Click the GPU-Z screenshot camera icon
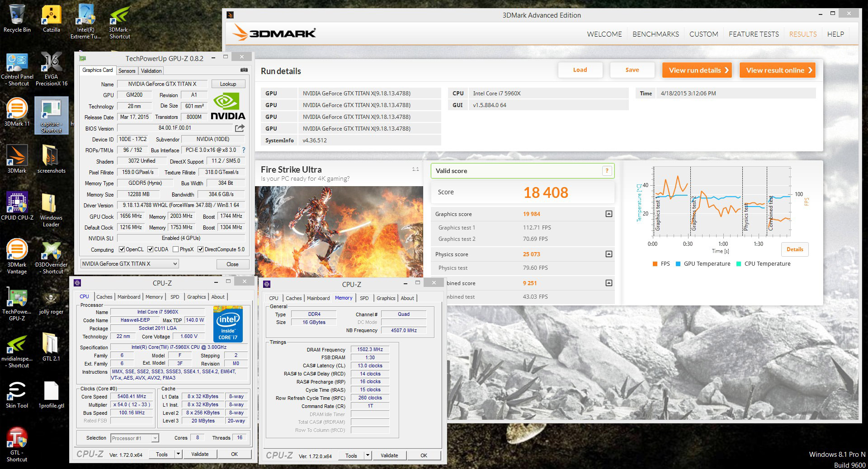Screen dimensions: 868x469 click(244, 70)
